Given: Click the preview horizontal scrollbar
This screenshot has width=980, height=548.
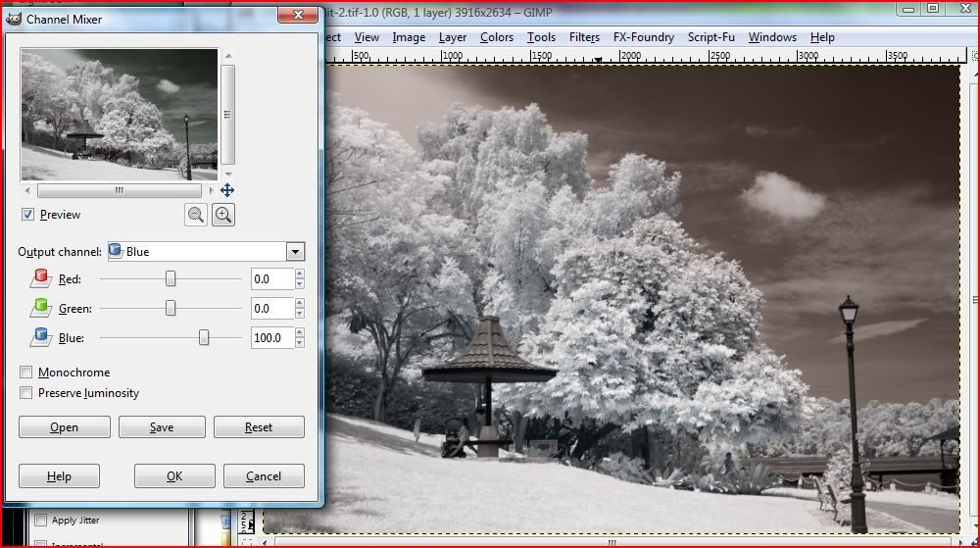Looking at the screenshot, I should pos(120,190).
